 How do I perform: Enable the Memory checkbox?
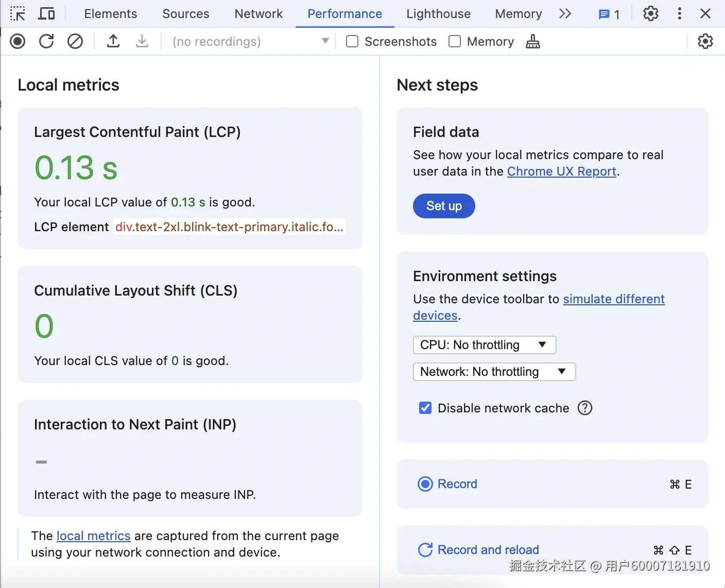(455, 41)
